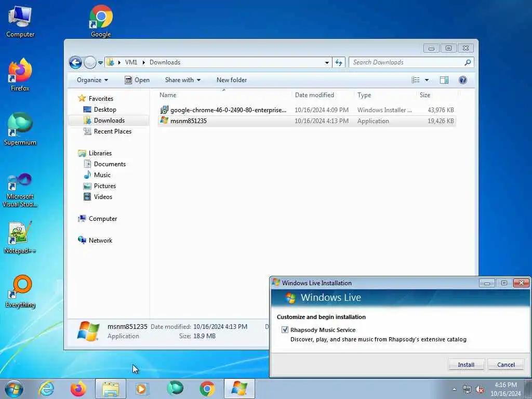The width and height of the screenshot is (532, 399).
Task: Click the Explorer forward arrow button
Action: tap(90, 62)
